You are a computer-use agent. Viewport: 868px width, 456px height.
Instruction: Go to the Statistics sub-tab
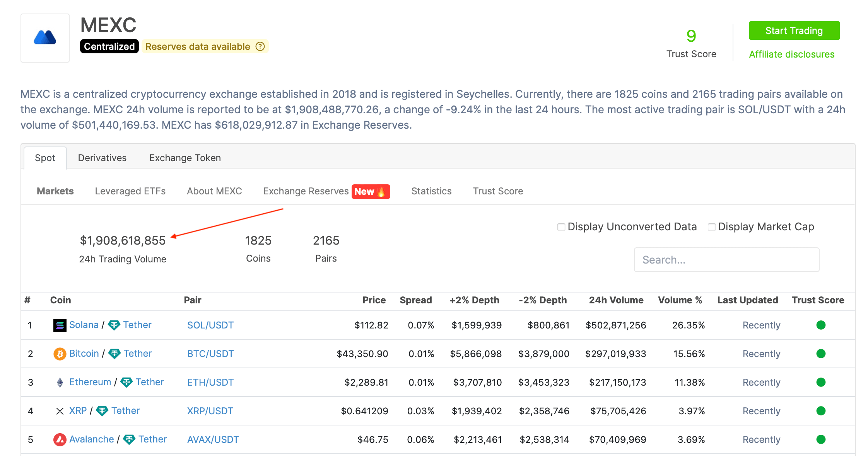tap(431, 191)
